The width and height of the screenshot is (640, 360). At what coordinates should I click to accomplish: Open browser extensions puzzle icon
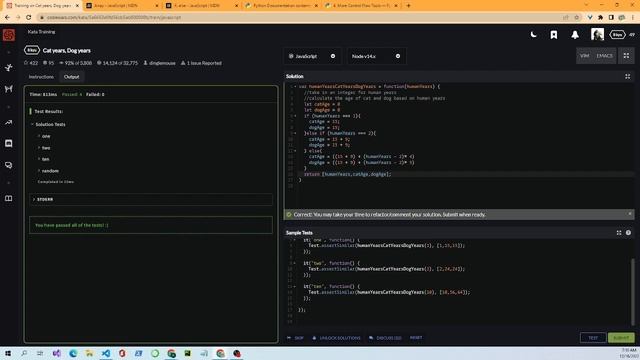coord(600,17)
